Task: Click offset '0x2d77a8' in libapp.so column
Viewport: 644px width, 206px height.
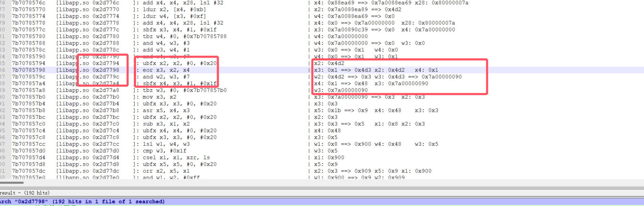Action: pos(106,90)
